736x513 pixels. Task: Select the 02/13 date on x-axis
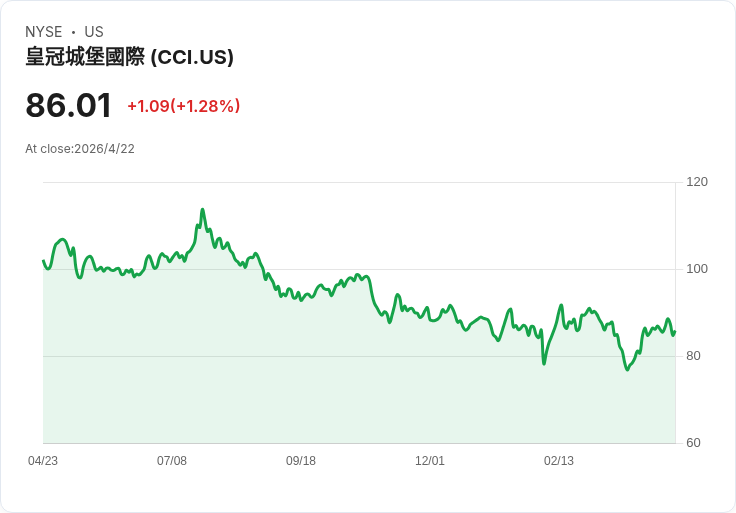pyautogui.click(x=559, y=461)
